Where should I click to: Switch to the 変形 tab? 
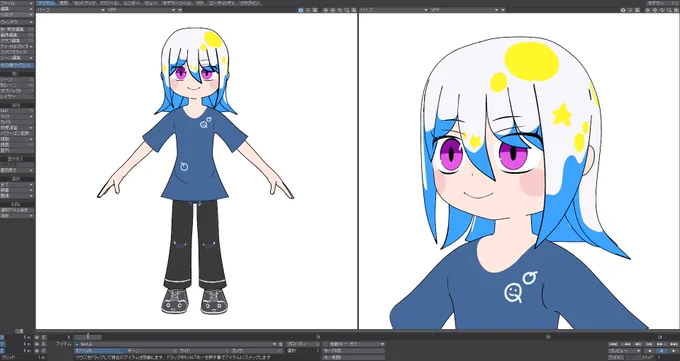(64, 3)
